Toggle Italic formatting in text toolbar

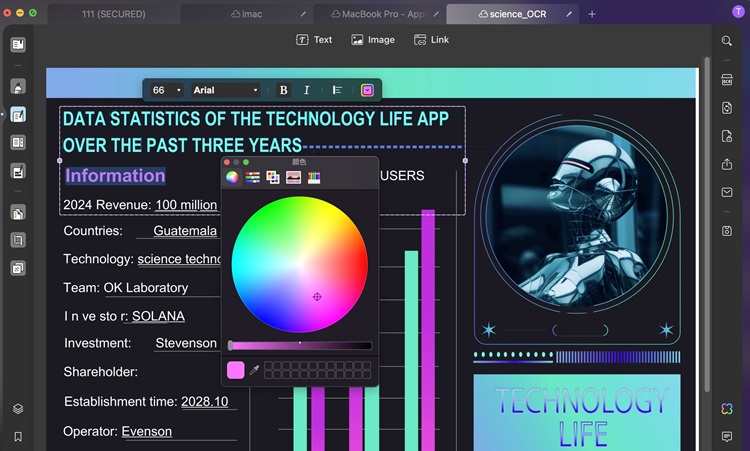(x=307, y=90)
